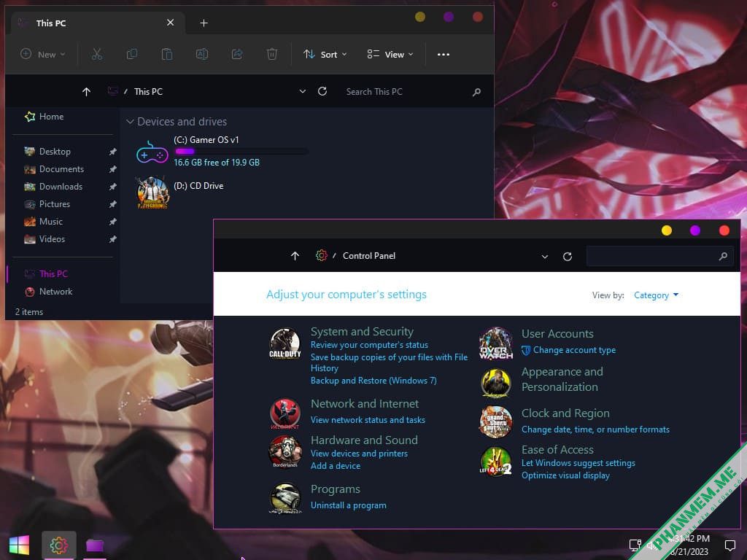
Task: Open Change date, time, or number formats
Action: point(595,429)
